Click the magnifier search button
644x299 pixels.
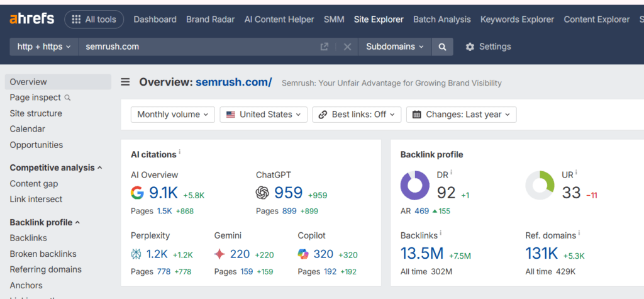coord(442,47)
